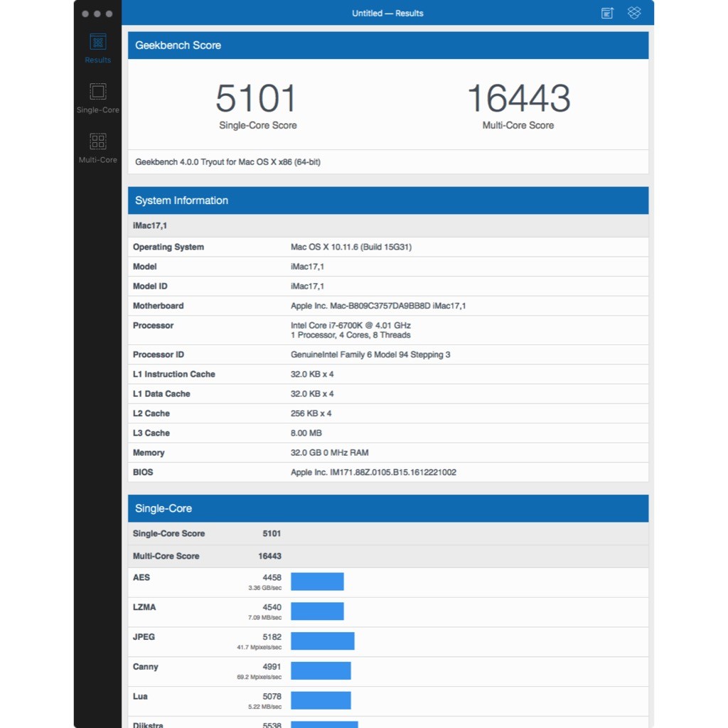This screenshot has height=728, width=728.
Task: Switch to the Single-Core sidebar view
Action: click(x=97, y=98)
